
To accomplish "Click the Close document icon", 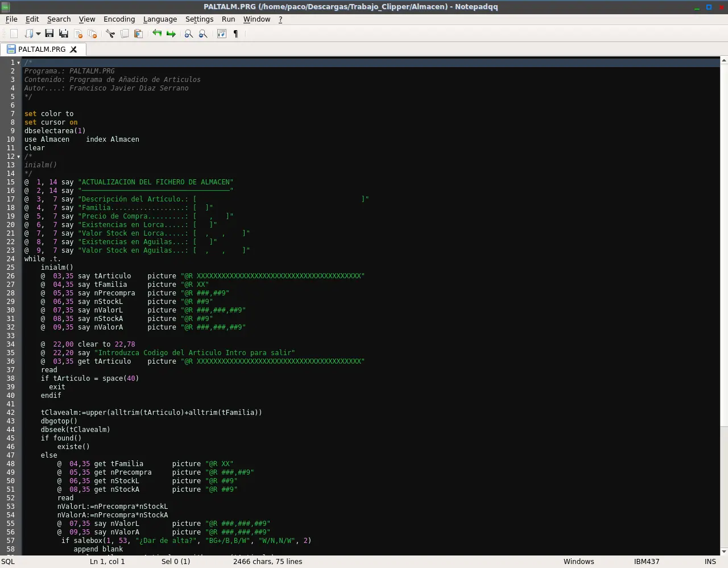I will pyautogui.click(x=78, y=34).
